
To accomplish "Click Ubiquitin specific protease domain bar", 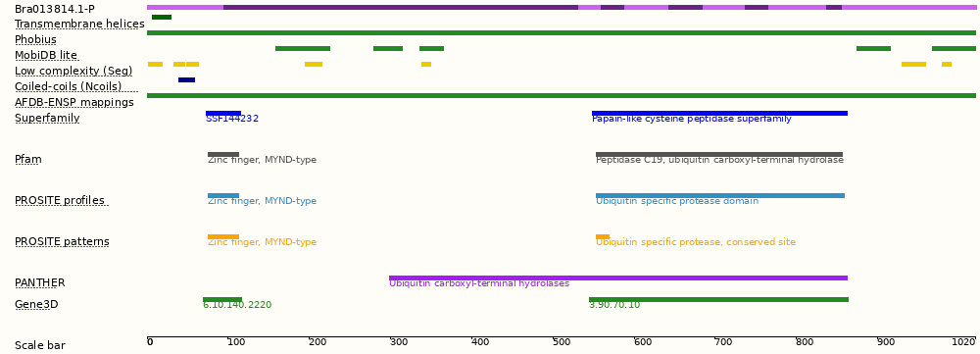I will click(x=720, y=196).
